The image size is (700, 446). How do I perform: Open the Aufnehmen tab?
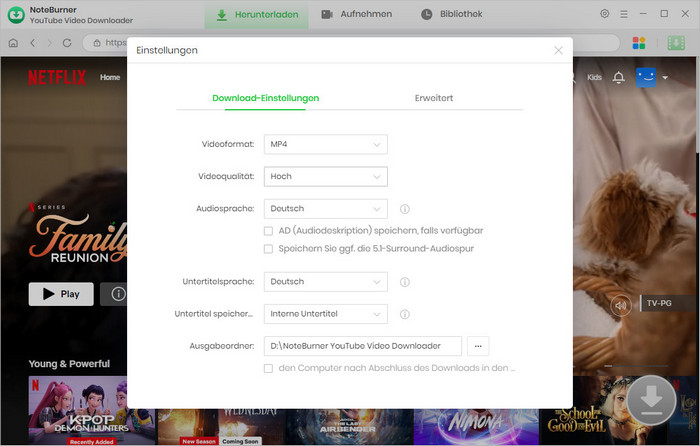(357, 14)
